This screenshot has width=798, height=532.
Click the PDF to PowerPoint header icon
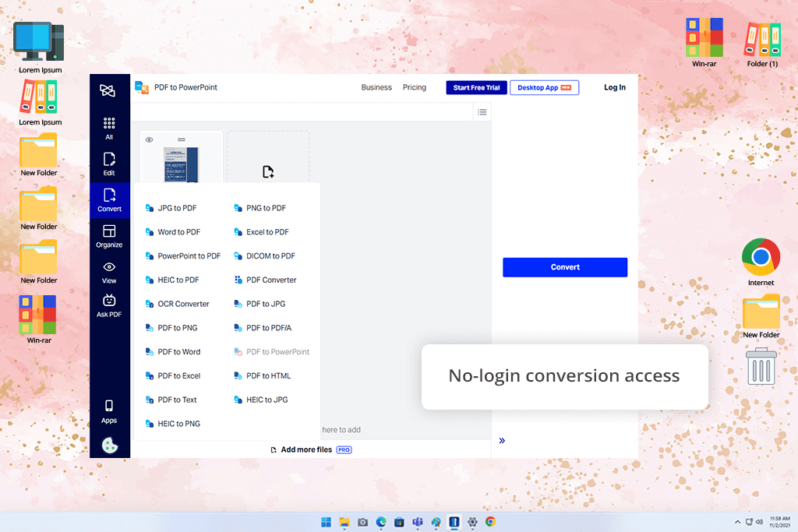click(142, 87)
